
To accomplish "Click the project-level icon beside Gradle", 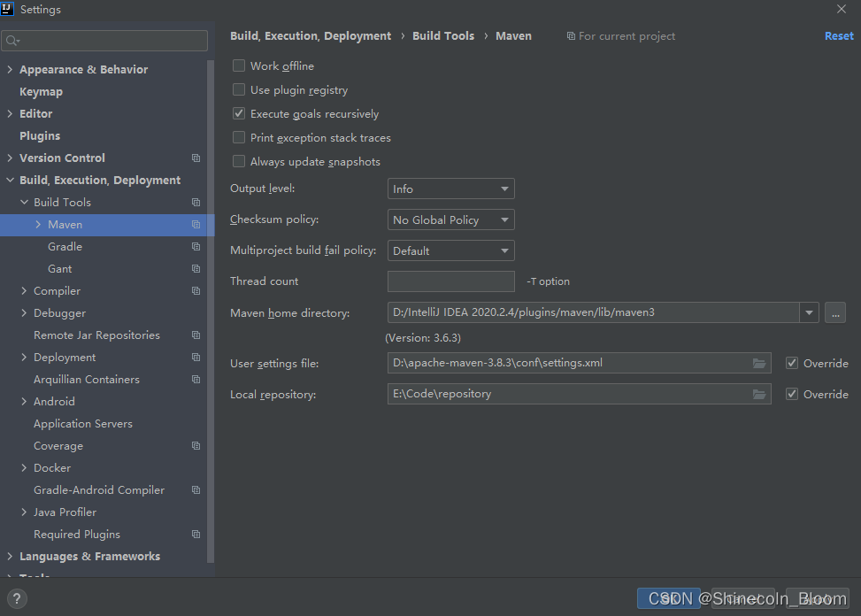I will coord(196,247).
